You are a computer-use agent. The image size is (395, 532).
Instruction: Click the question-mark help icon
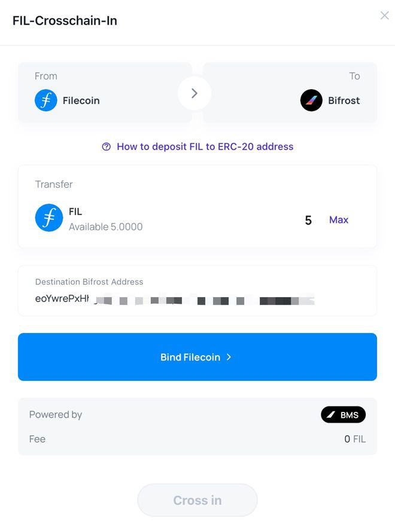tap(105, 146)
